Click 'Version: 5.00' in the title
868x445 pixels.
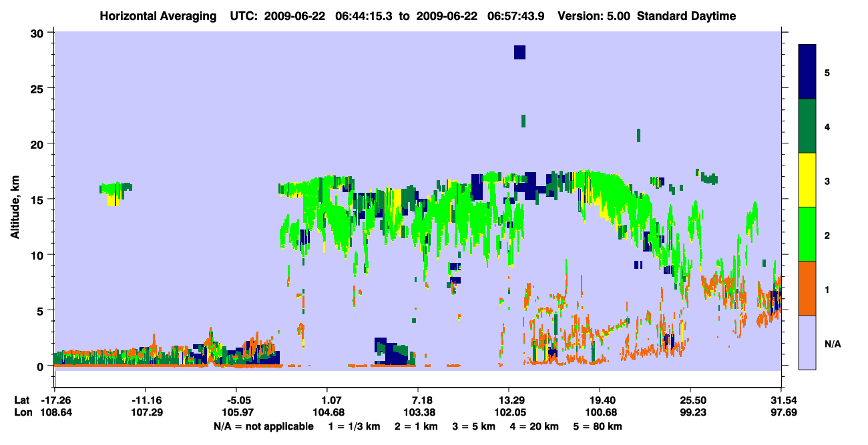click(594, 16)
